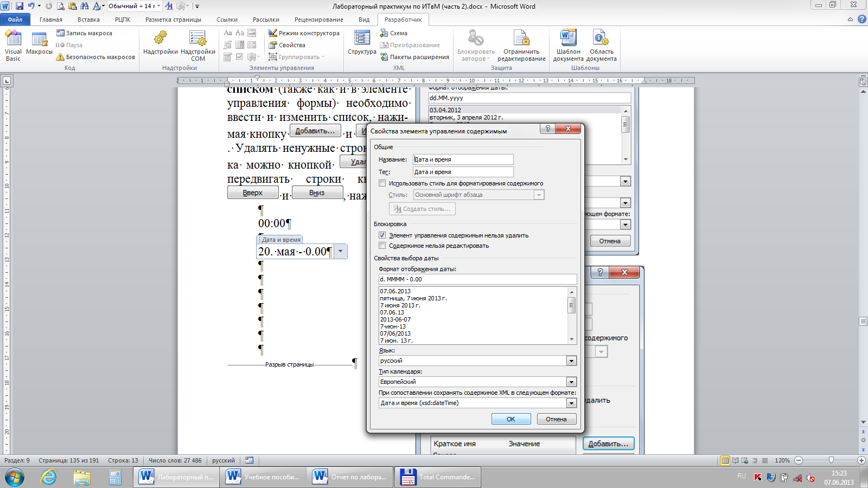
Task: Click Ограничить редактирование
Action: pos(521,46)
